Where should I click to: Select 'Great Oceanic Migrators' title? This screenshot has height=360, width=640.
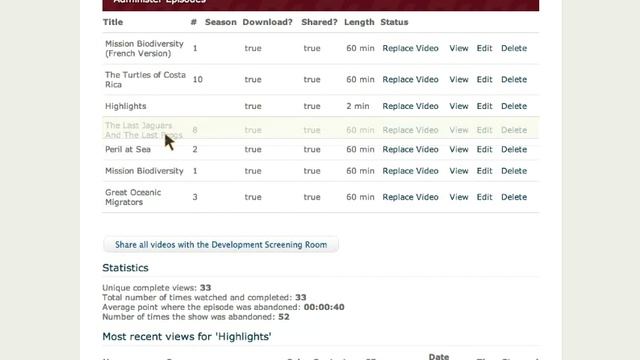click(133, 197)
